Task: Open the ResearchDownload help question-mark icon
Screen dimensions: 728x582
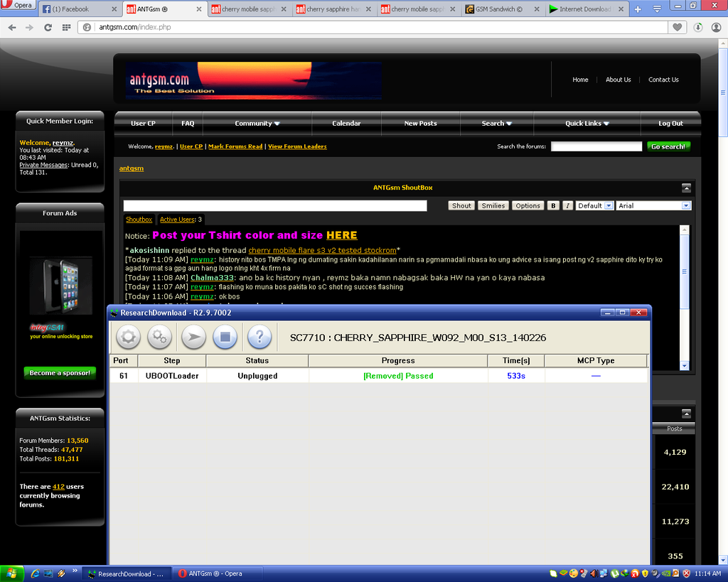Action: [259, 337]
